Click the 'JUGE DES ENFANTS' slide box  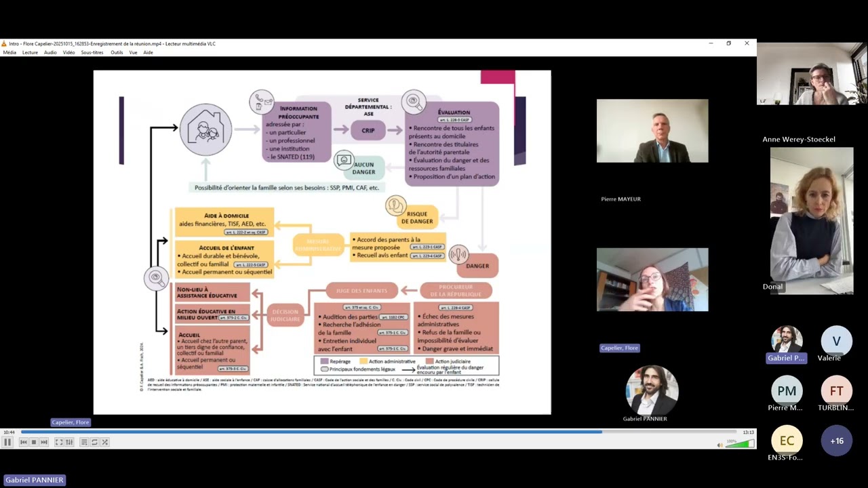[361, 291]
